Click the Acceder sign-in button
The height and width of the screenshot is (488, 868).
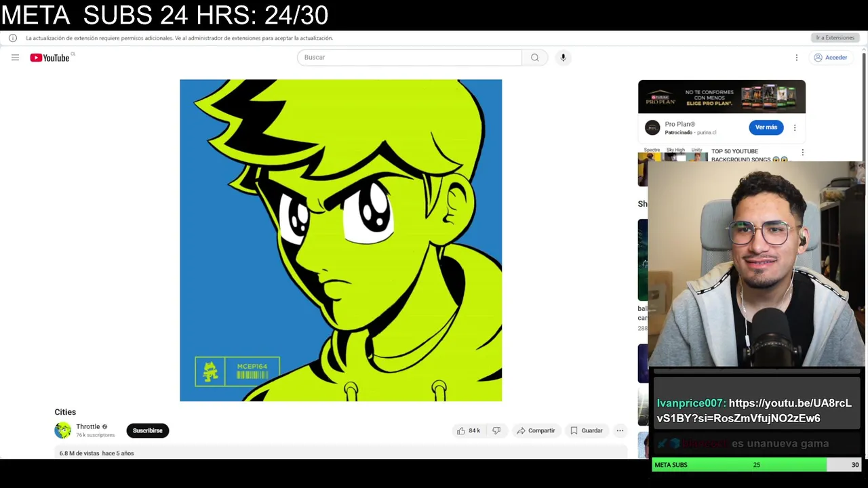[x=831, y=58]
